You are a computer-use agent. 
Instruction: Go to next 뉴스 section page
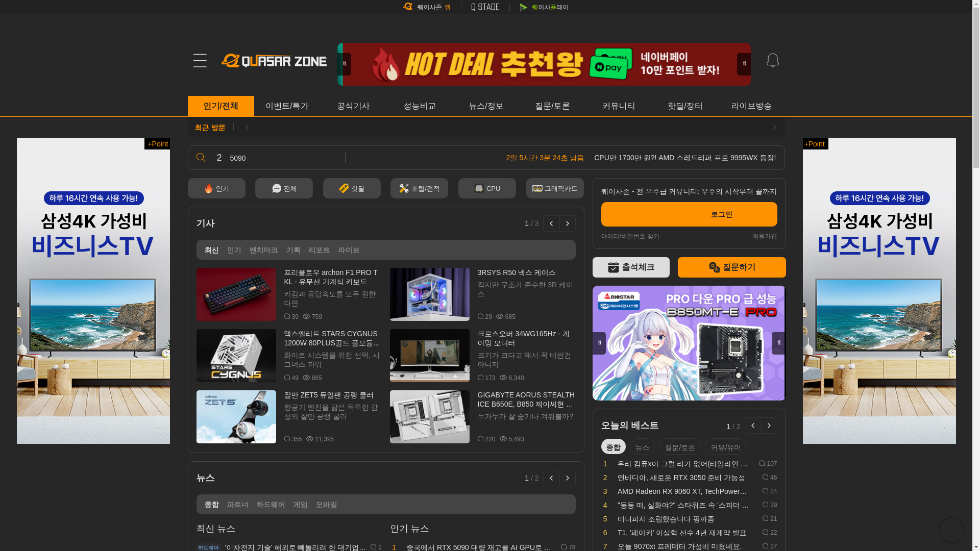coord(568,478)
